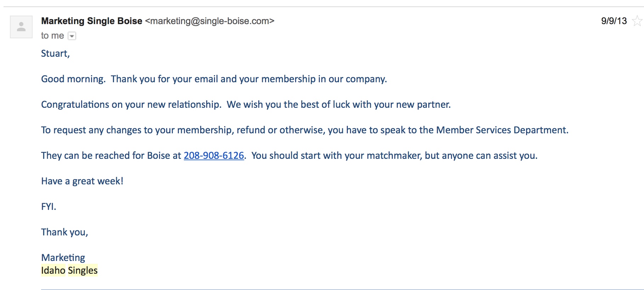
Task: Expand recipient details arrow beside "to me"
Action: (x=72, y=36)
